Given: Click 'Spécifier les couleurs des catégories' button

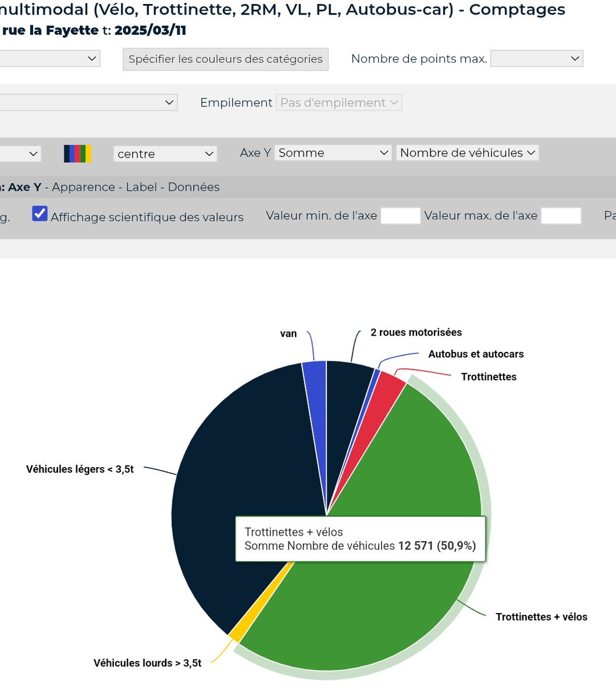Looking at the screenshot, I should coord(225,59).
